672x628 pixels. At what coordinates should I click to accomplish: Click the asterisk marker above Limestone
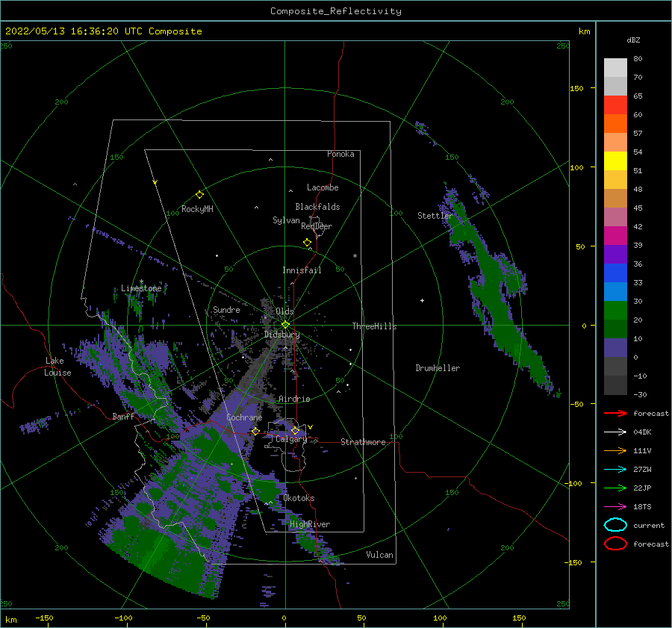(141, 282)
